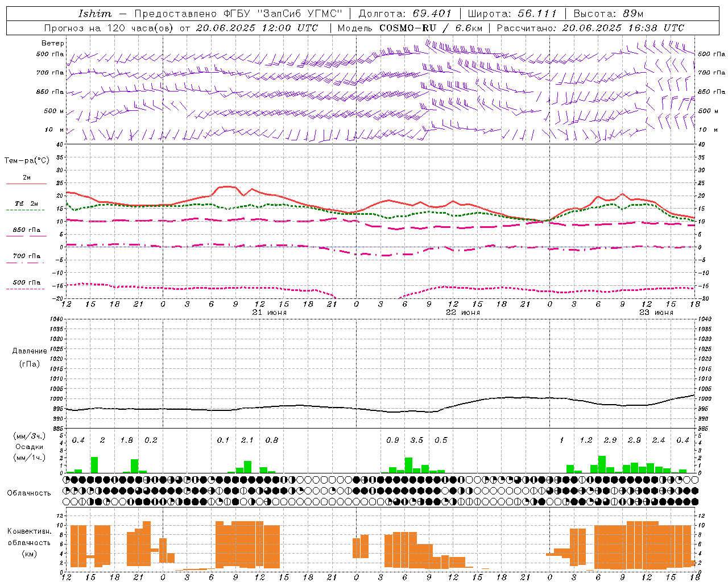Image resolution: width=728 pixels, height=582 pixels.
Task: Click the "(мм/3ч.)" precipitation unit label
Action: 30,436
